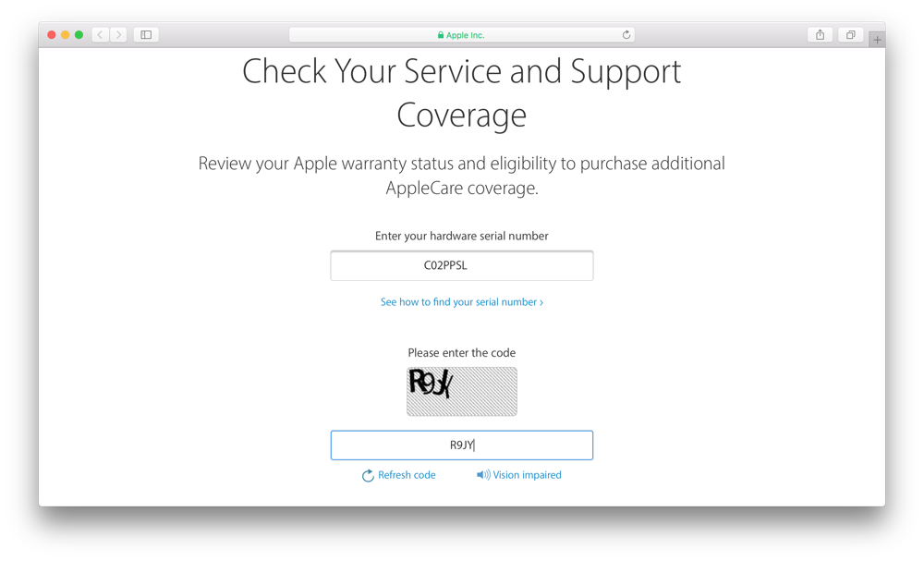This screenshot has height=561, width=924.
Task: Click the Refresh code circular arrow icon
Action: tap(368, 476)
